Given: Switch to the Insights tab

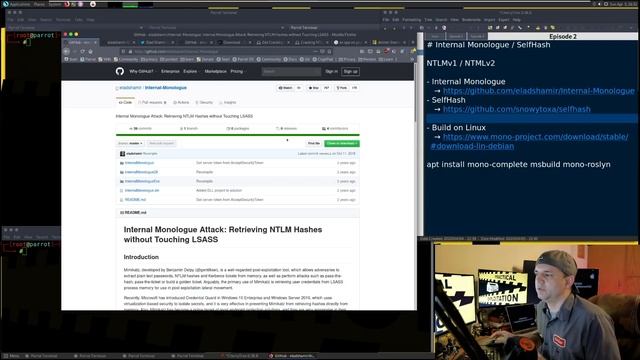Looking at the screenshot, I should pos(227,102).
